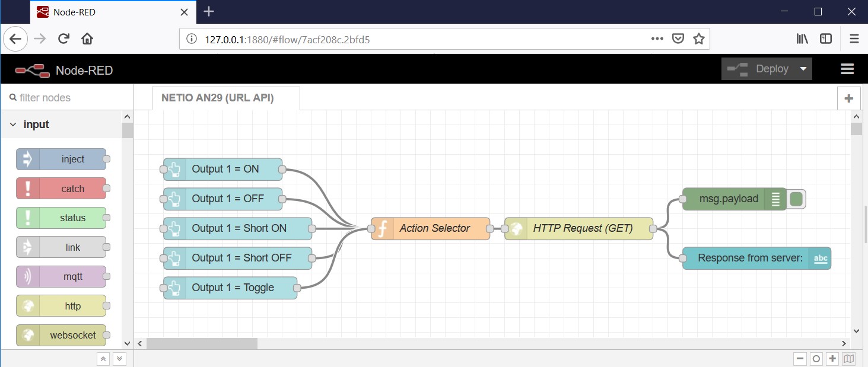Click the zoom out icon on the workspace
The width and height of the screenshot is (868, 367).
pos(800,359)
